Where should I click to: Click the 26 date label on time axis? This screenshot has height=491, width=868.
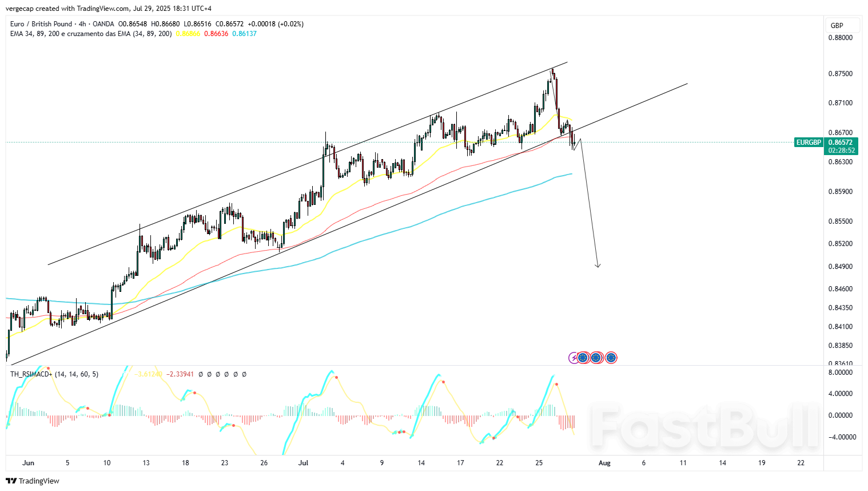point(264,463)
